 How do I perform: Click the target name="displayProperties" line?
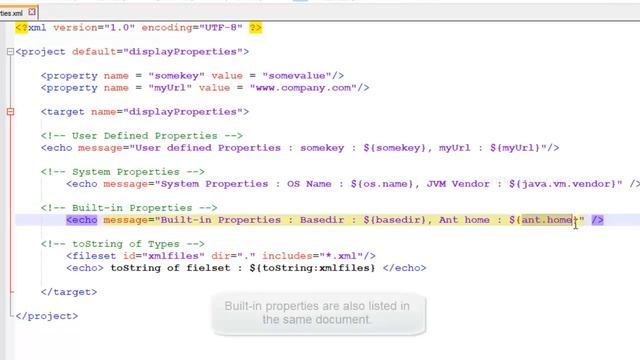[145, 112]
